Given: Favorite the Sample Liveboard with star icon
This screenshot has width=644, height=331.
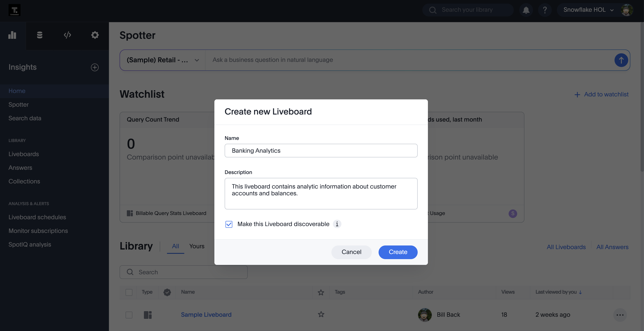Looking at the screenshot, I should click(321, 315).
